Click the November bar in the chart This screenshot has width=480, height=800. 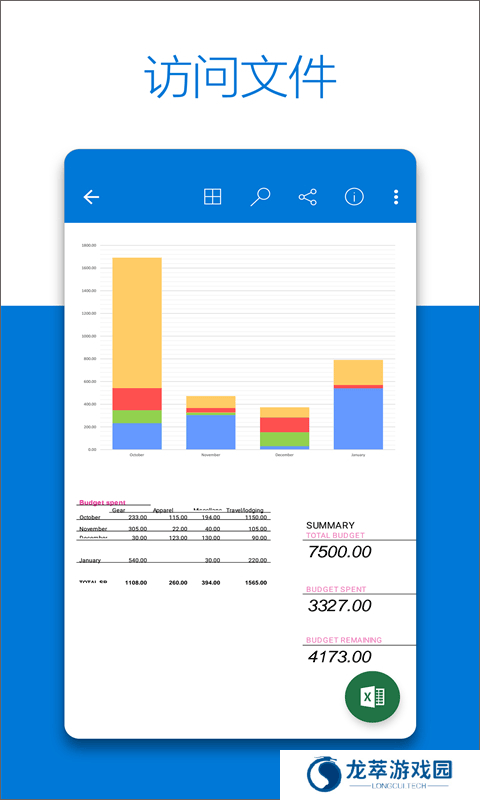coord(211,422)
